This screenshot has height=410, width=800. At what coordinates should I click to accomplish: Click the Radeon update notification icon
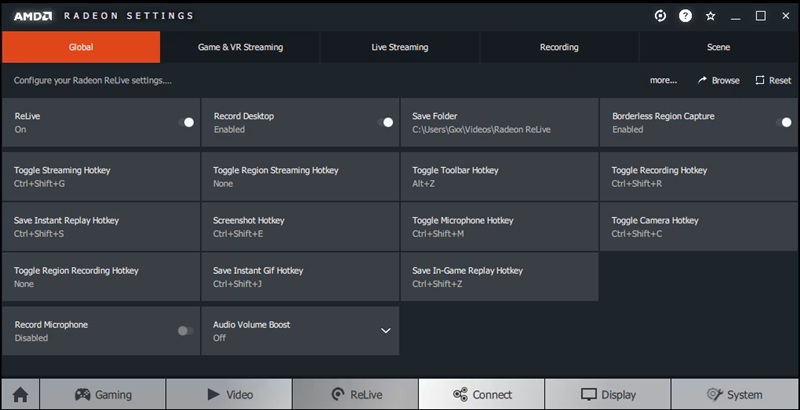coord(660,16)
